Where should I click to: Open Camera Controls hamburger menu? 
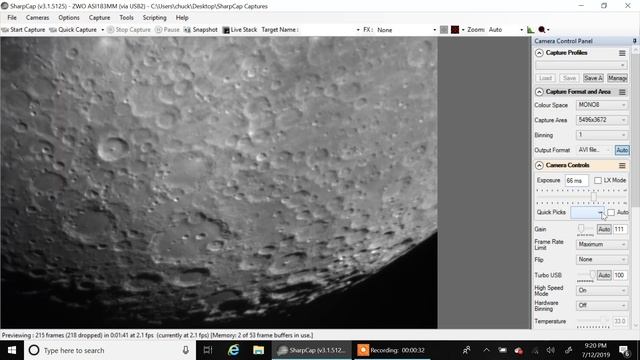coord(622,165)
